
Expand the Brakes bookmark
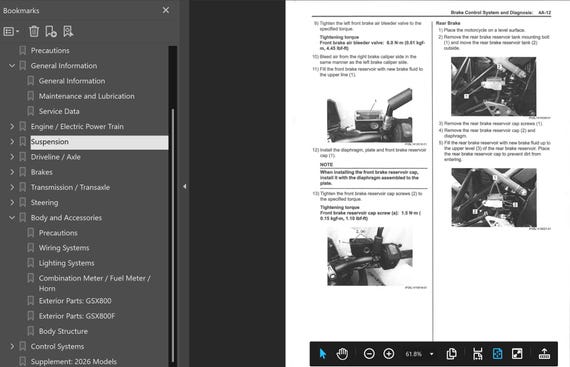tap(12, 172)
